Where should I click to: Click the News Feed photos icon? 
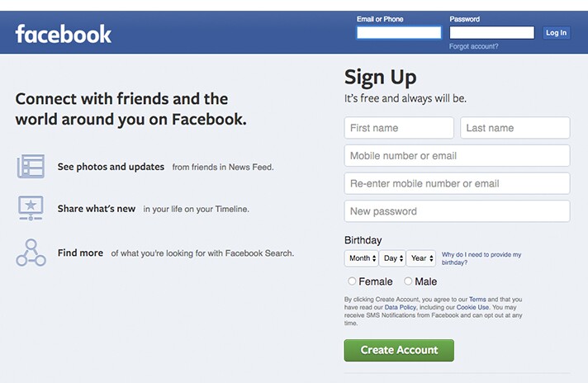tap(31, 166)
